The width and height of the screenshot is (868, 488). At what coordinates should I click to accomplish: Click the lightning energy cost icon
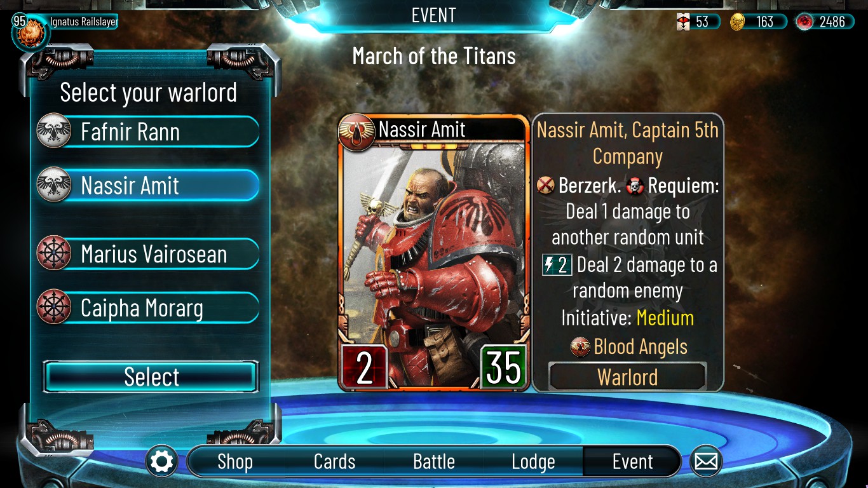pos(557,264)
